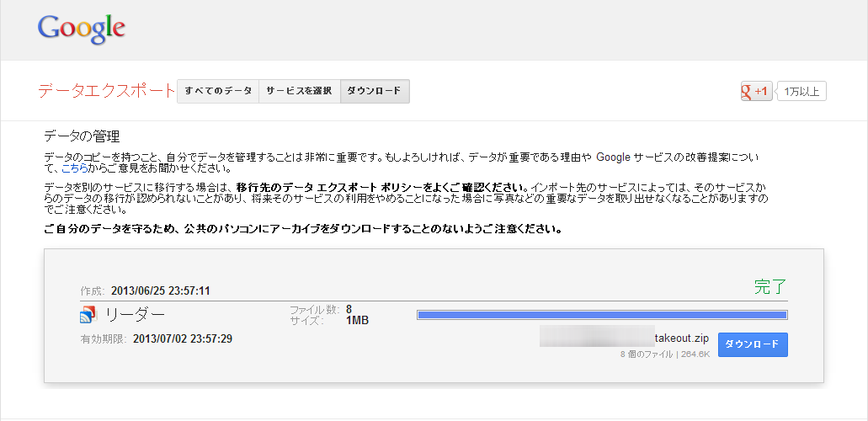Image resolution: width=868 pixels, height=421 pixels.
Task: Click the green 完了 status label
Action: pos(770,286)
